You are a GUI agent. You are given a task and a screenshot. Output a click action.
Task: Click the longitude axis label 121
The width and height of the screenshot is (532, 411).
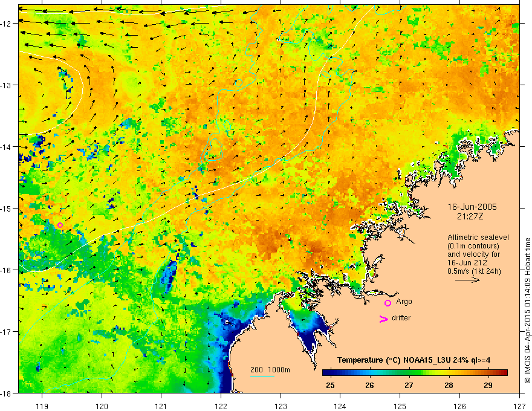161,406
